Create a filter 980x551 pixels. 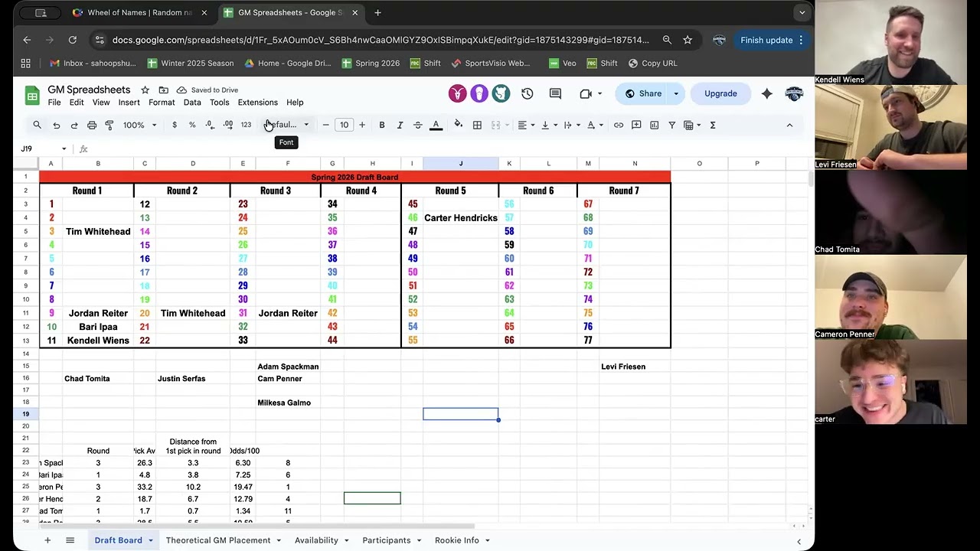pos(672,125)
